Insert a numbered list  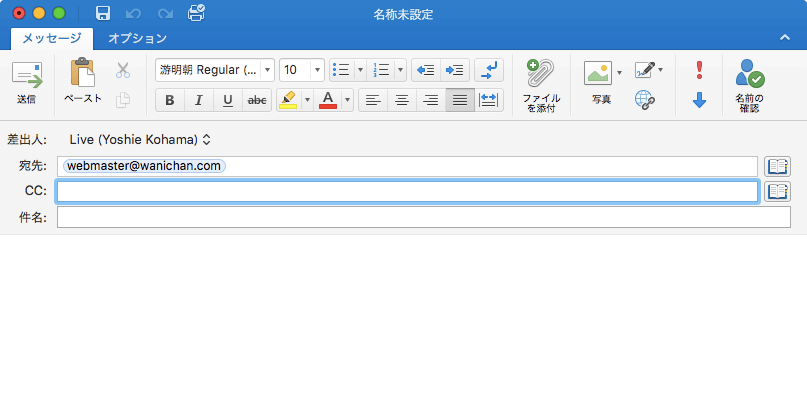pos(381,70)
